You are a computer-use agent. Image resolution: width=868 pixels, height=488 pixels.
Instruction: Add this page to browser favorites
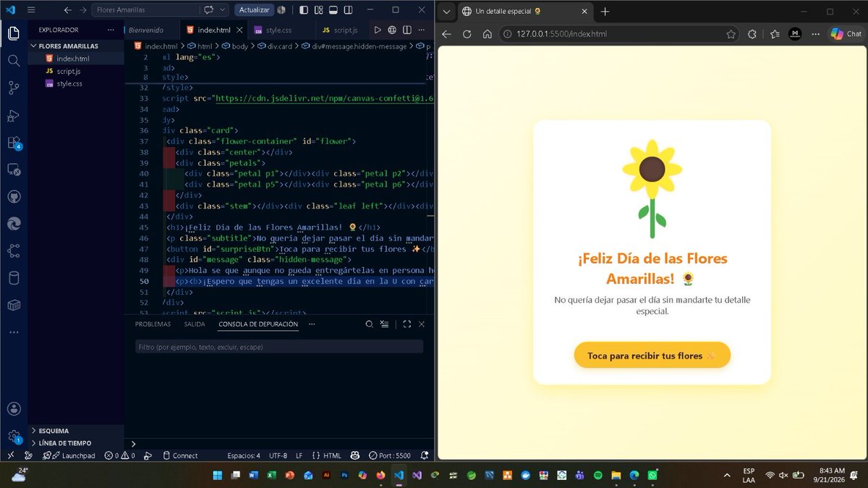(731, 34)
